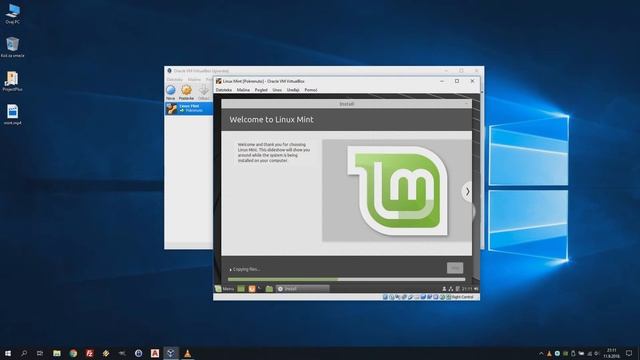This screenshot has width=640, height=360.
Task: Click the Install window button in guest panel
Action: [x=303, y=289]
